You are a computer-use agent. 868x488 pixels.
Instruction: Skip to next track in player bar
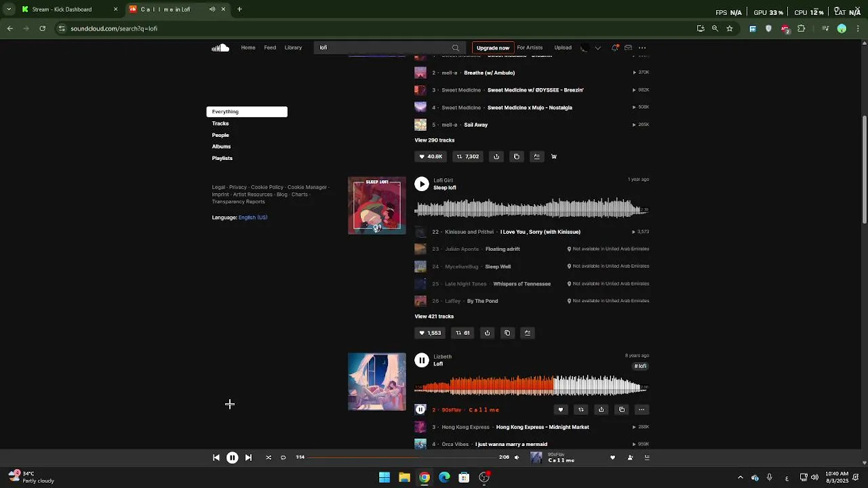click(248, 457)
